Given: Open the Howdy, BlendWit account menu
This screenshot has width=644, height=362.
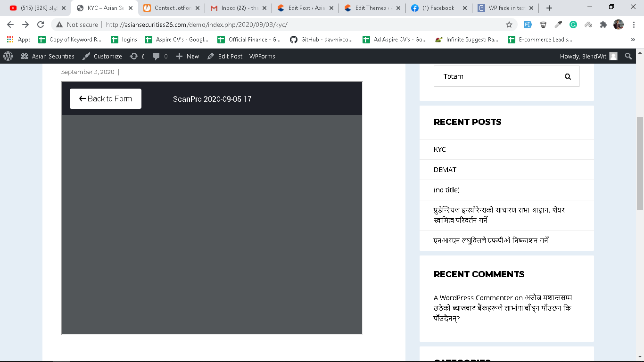Looking at the screenshot, I should coord(588,56).
